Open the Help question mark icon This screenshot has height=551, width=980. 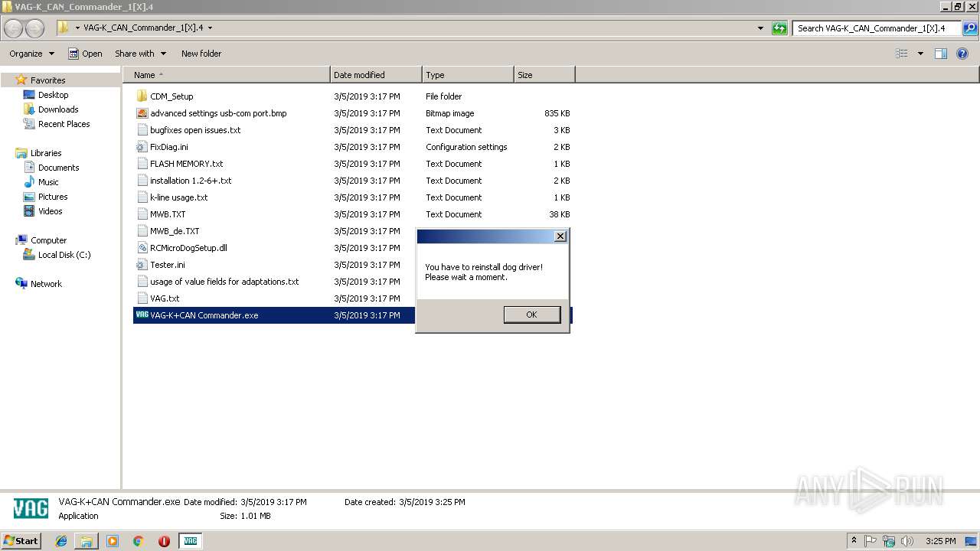coord(962,54)
